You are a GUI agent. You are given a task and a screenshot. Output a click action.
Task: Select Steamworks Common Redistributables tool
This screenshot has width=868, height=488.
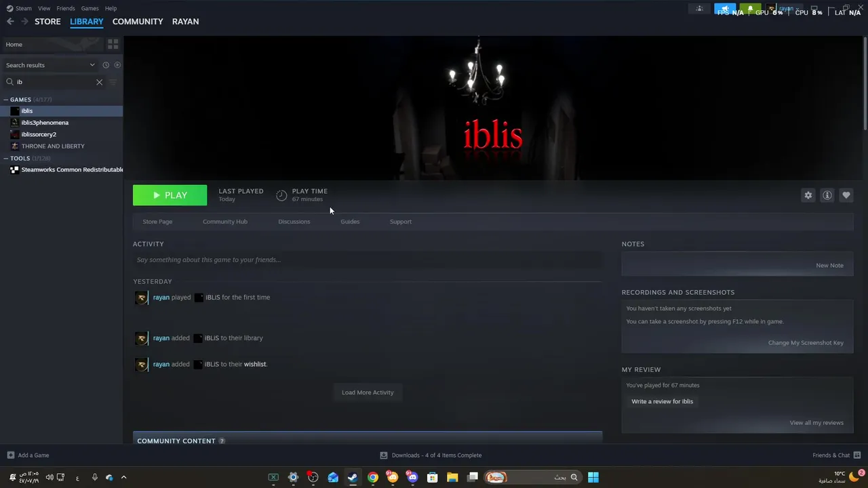[61, 170]
